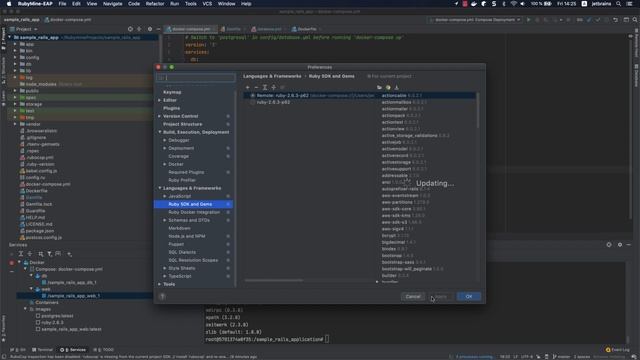Click the round green icon above gems list
640x360 pixels.
388,87
